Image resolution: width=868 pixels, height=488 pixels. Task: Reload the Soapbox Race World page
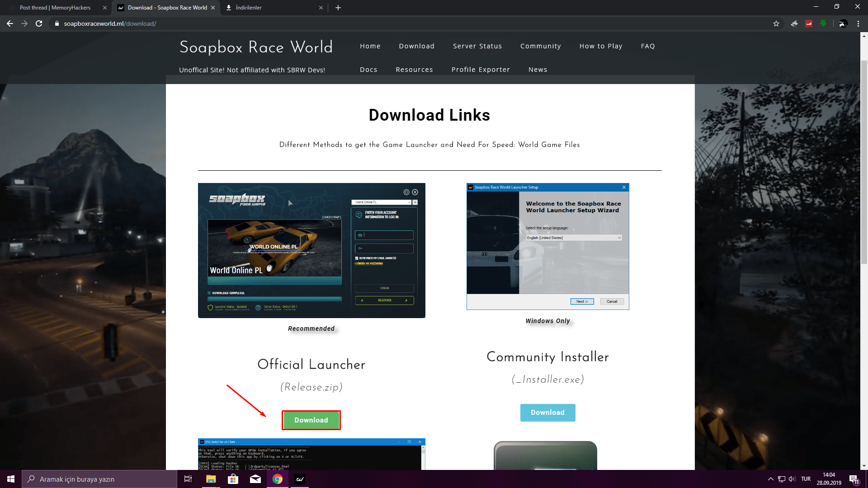click(39, 23)
